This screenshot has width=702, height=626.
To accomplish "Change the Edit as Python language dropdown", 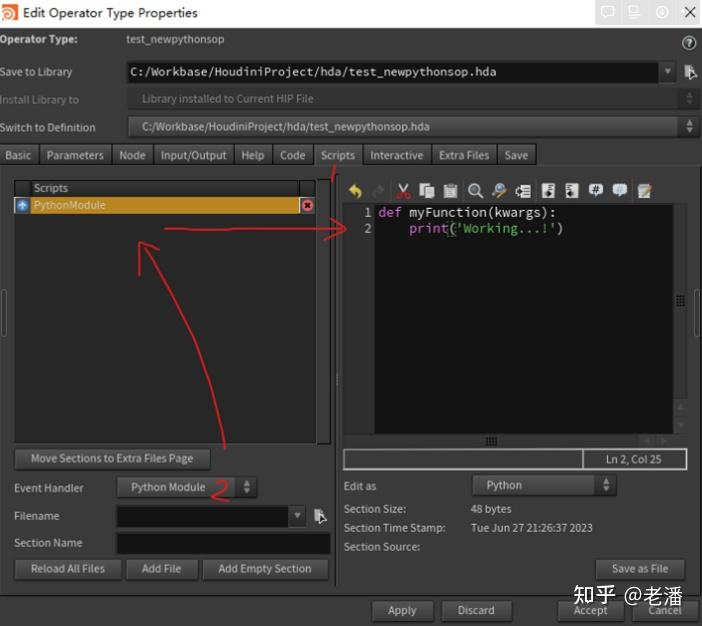I will pyautogui.click(x=544, y=485).
